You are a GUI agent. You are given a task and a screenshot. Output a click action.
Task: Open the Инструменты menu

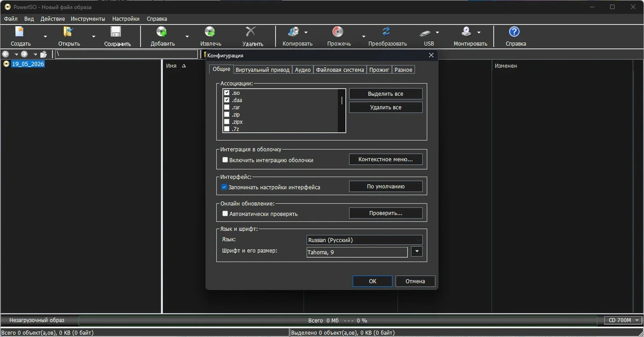coord(88,19)
